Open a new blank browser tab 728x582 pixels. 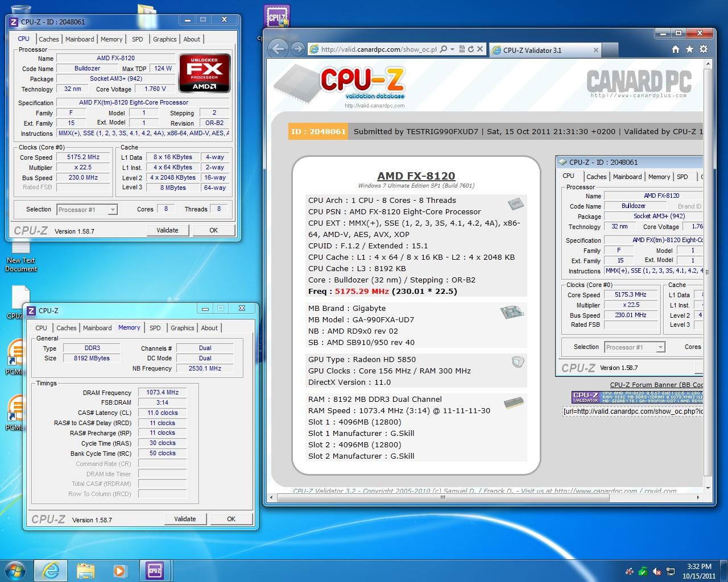coord(609,50)
